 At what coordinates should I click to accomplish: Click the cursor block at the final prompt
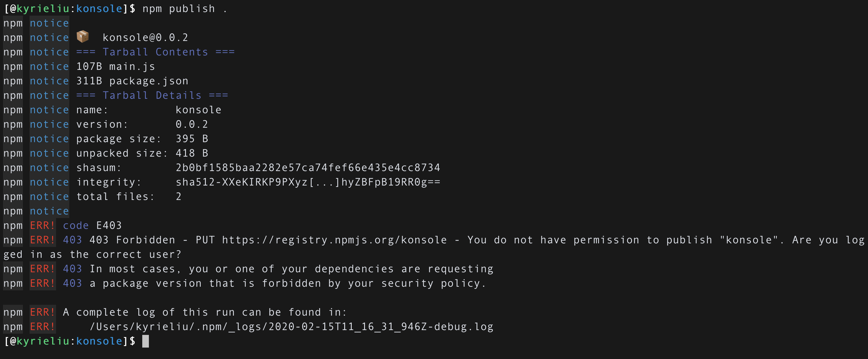pyautogui.click(x=146, y=341)
